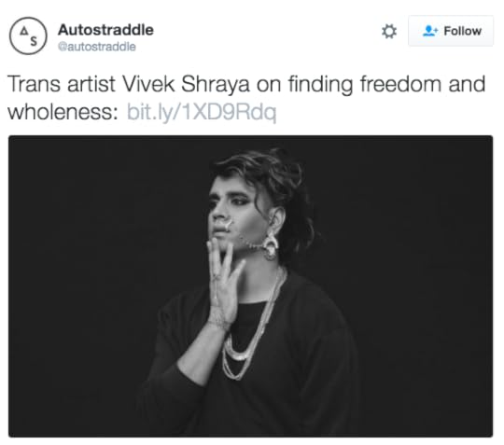Viewport: 504px width, 445px height.
Task: Click the Autostraddle AS circle avatar
Action: (28, 35)
